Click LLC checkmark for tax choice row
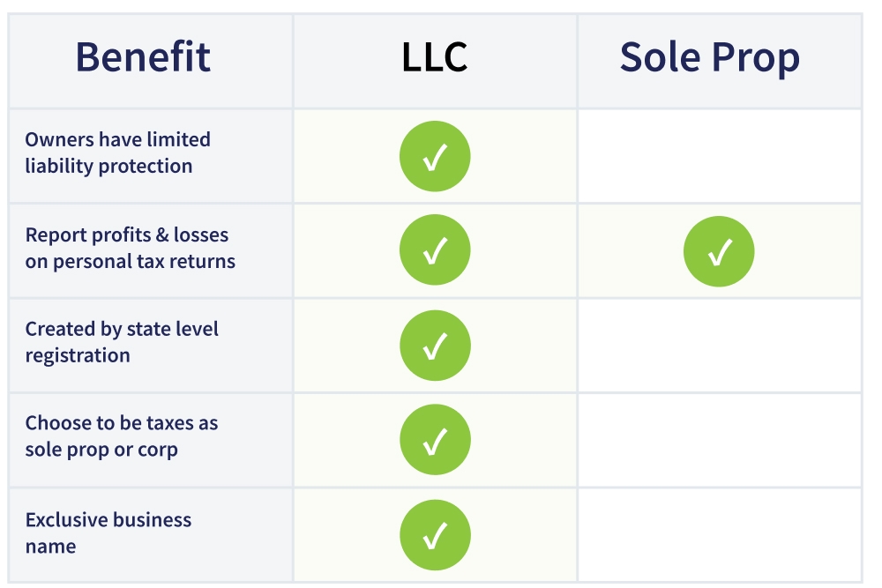Image resolution: width=882 pixels, height=588 pixels. click(435, 440)
